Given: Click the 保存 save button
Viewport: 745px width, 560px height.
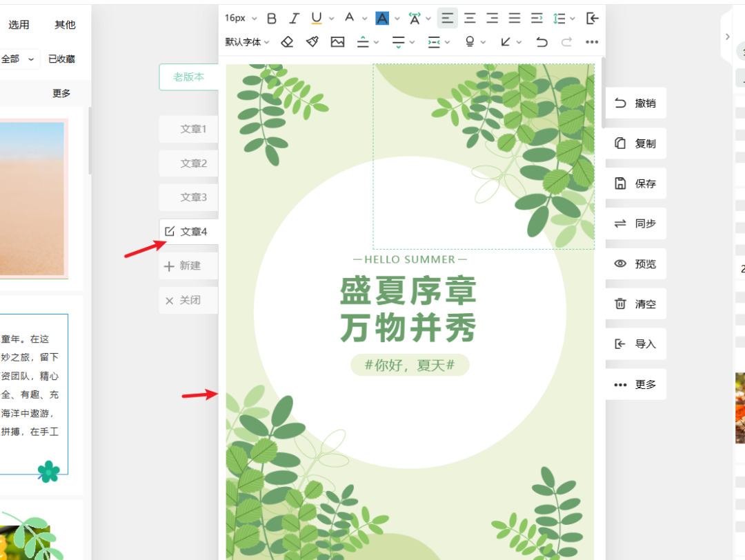Looking at the screenshot, I should 636,184.
